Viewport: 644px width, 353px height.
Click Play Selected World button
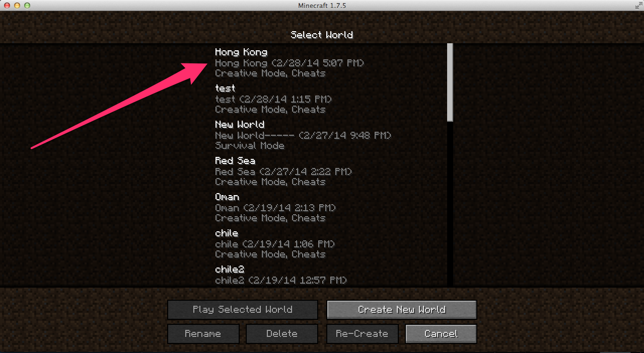pyautogui.click(x=243, y=310)
